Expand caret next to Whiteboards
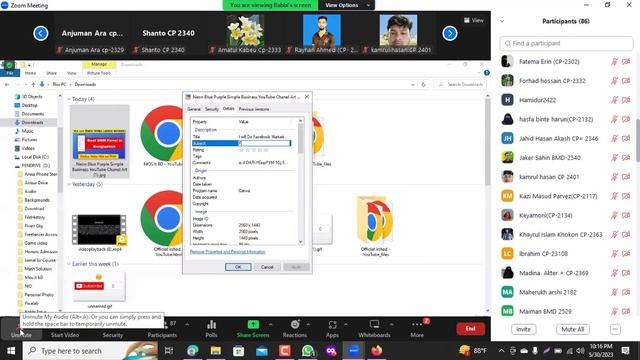 391,324
